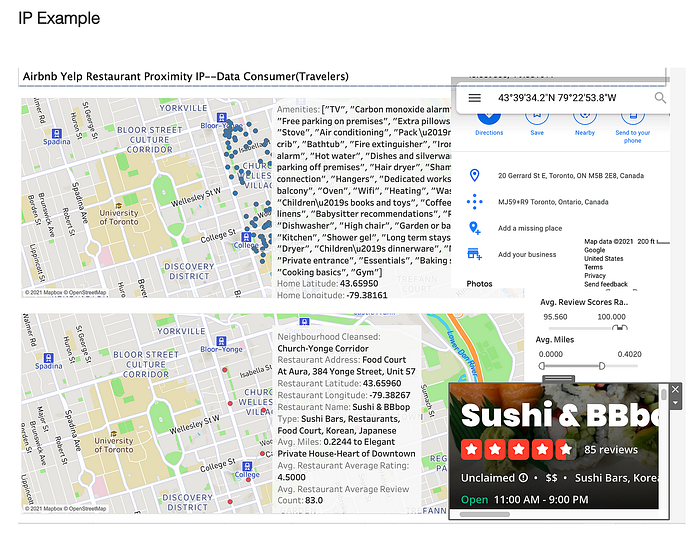
Task: Click the Avg. Miles slider minimum handle
Action: pos(542,366)
